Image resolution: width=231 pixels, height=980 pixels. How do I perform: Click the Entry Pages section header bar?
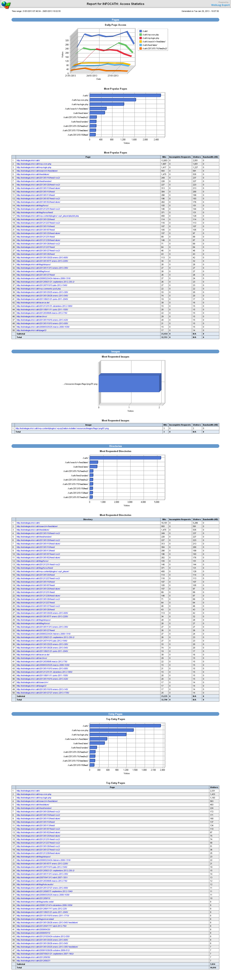[115, 714]
